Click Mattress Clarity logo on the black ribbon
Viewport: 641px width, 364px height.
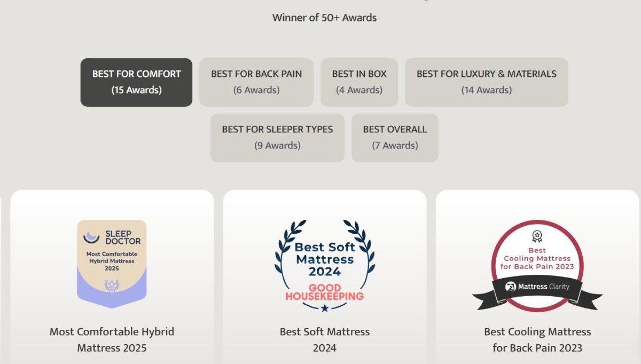pyautogui.click(x=537, y=286)
